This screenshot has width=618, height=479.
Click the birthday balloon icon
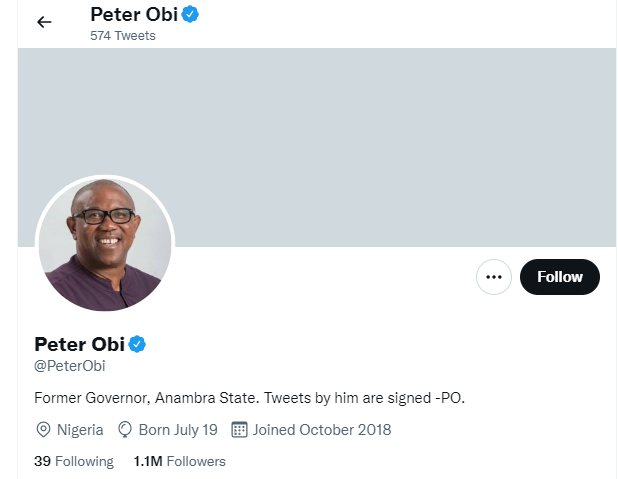(x=125, y=430)
